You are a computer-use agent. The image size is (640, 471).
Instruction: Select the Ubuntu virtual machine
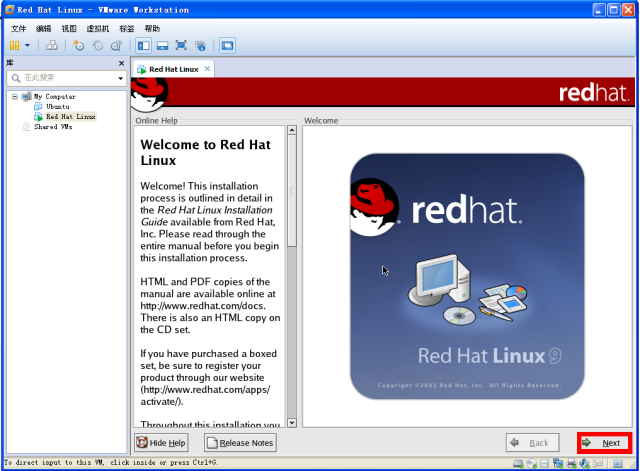click(x=58, y=107)
